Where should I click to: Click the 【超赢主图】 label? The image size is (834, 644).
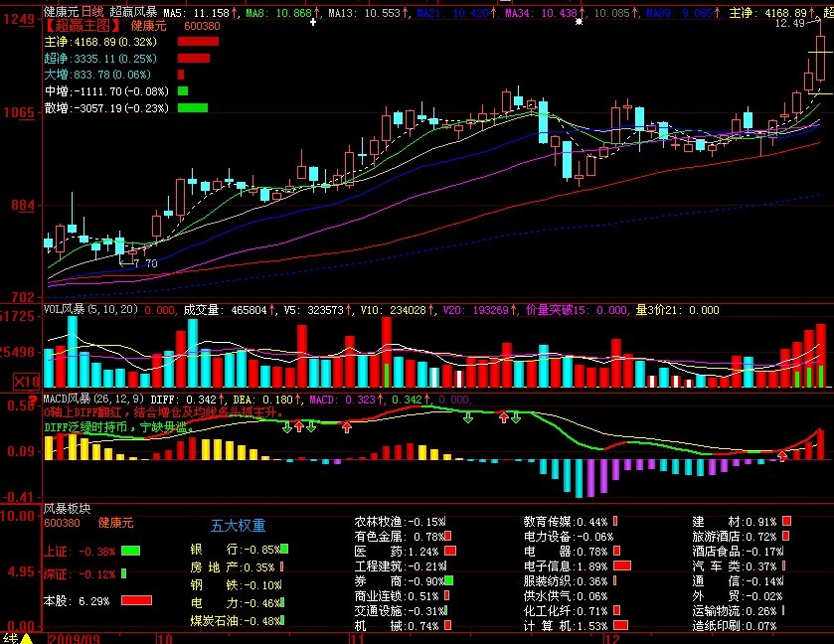point(83,26)
